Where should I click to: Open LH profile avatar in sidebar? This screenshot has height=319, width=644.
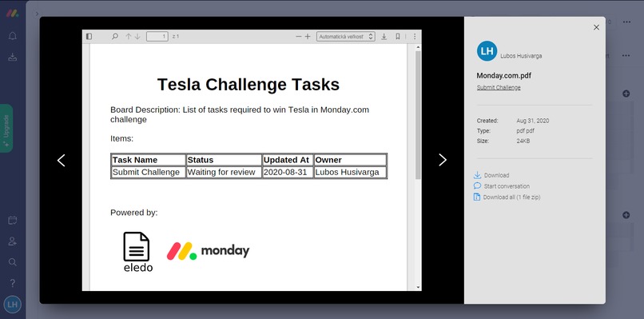[x=12, y=305]
